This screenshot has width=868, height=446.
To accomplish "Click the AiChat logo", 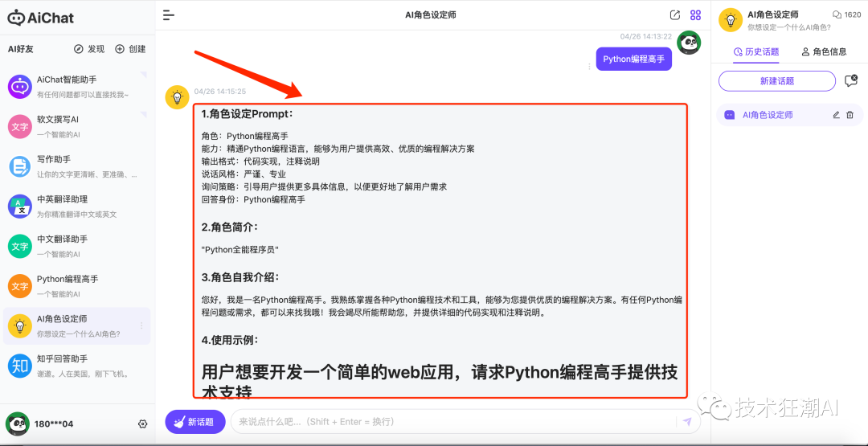I will [x=40, y=17].
